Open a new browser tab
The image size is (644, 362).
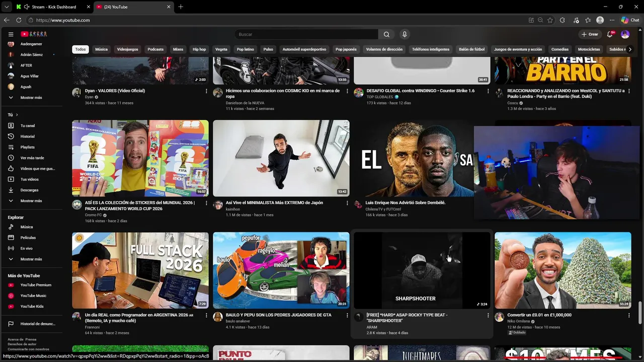181,7
